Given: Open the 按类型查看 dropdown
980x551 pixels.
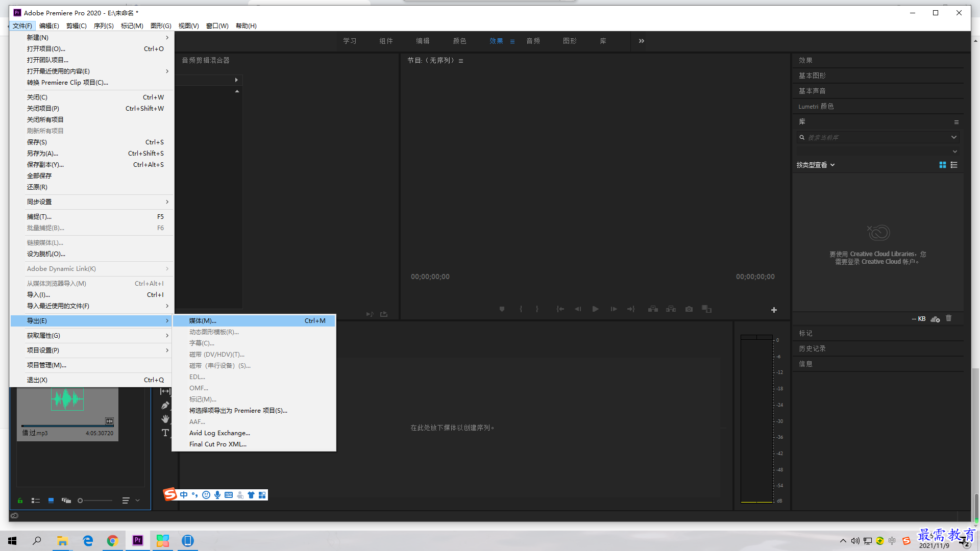Looking at the screenshot, I should coord(816,165).
